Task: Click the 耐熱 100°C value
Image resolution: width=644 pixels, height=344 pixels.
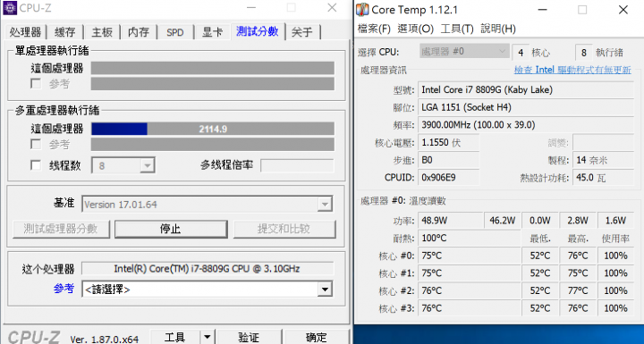Action: coord(469,238)
